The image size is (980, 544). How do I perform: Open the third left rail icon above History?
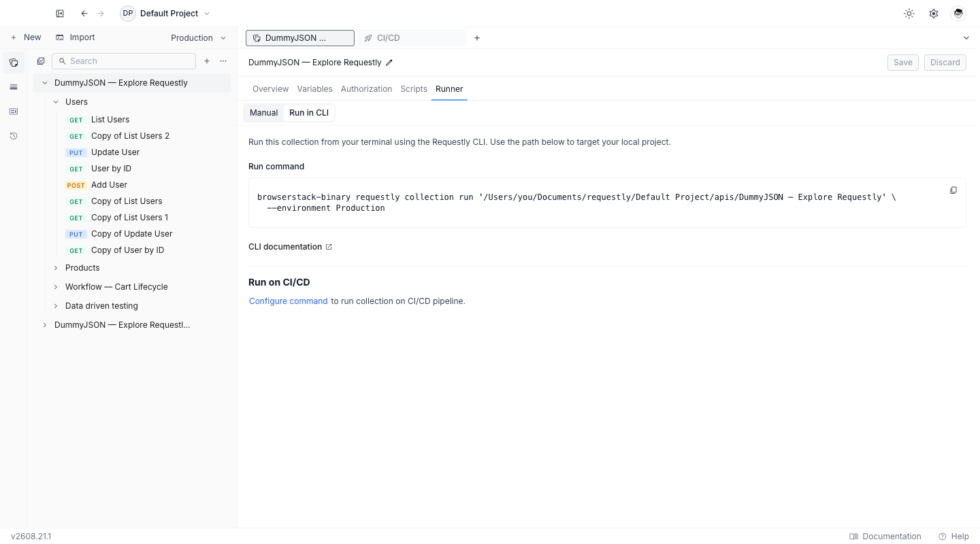click(14, 112)
